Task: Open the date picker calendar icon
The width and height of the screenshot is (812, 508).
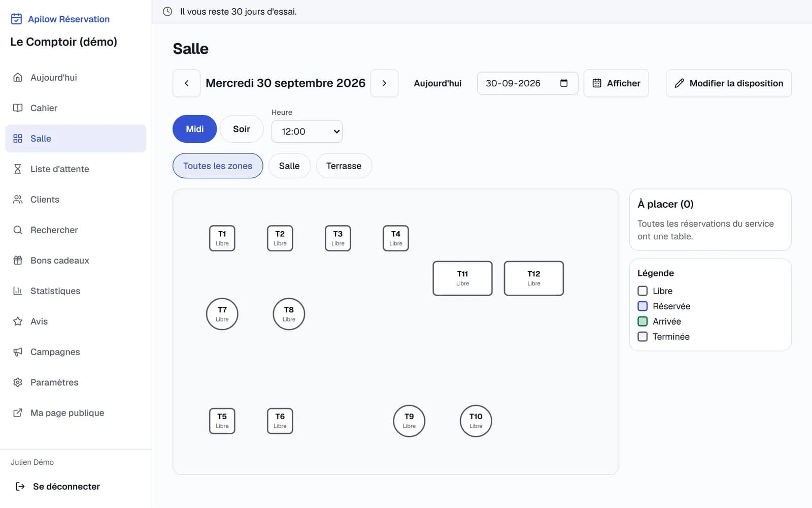Action: pyautogui.click(x=564, y=83)
